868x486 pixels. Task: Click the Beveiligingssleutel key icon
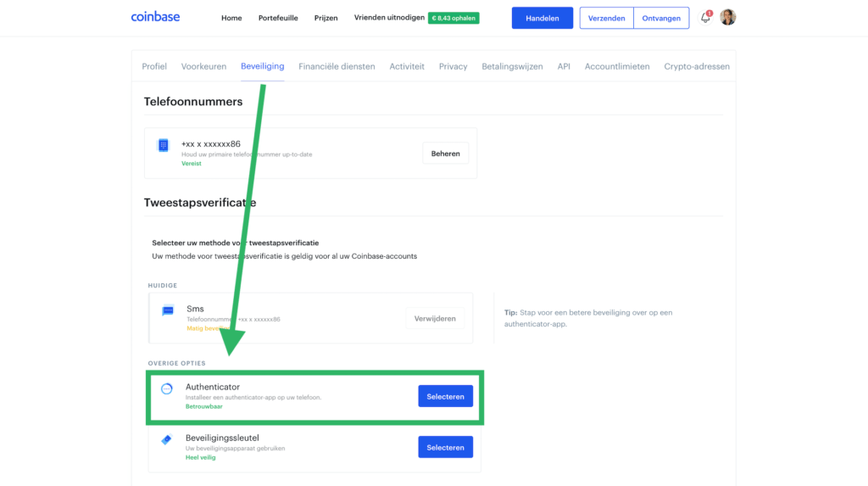click(167, 439)
